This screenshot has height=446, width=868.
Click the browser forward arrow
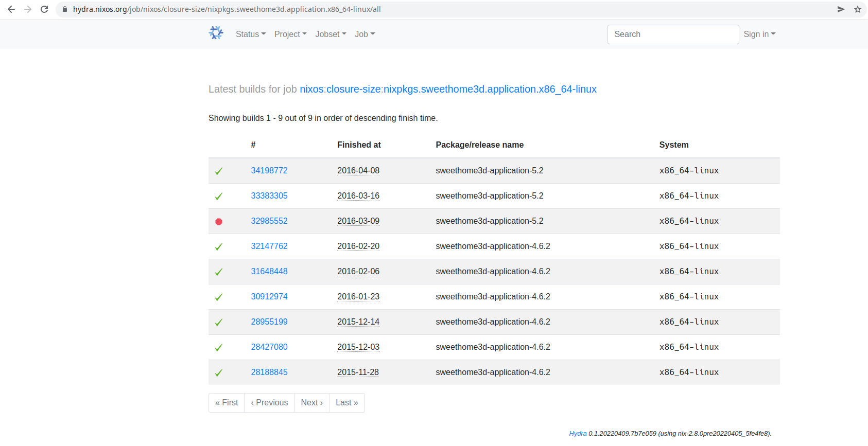click(28, 9)
